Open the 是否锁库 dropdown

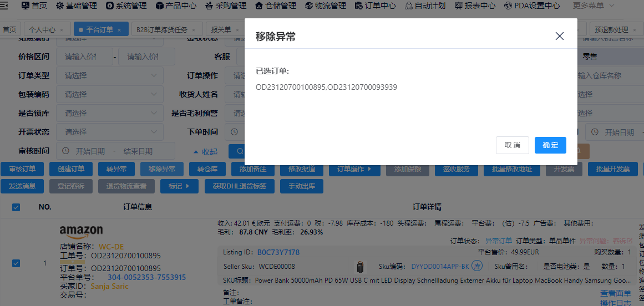(110, 113)
